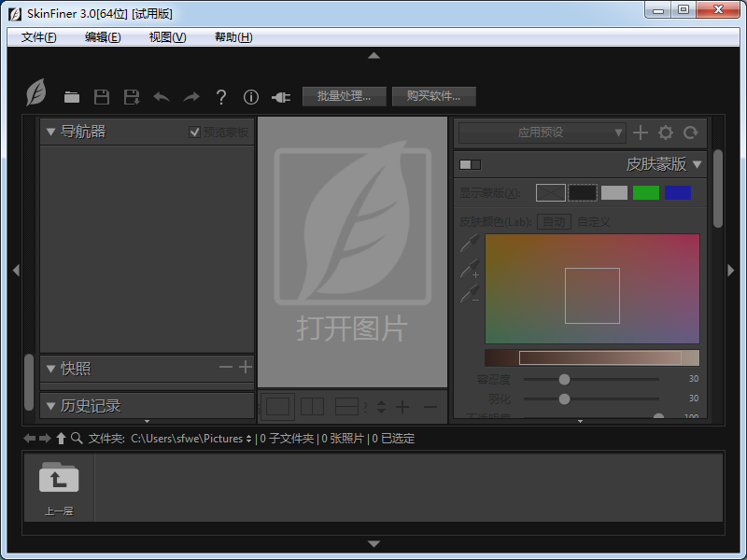Click the 购买软件... button

coord(433,96)
